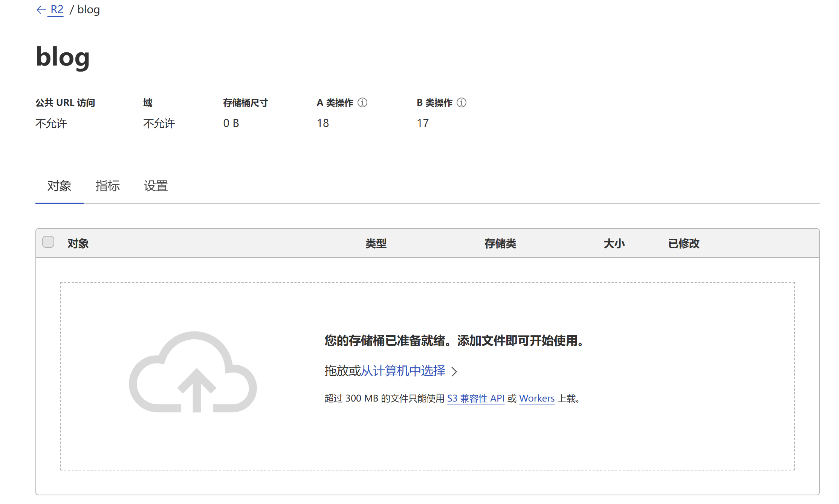Click the 大小 column header
Image resolution: width=839 pixels, height=504 pixels.
coord(614,243)
